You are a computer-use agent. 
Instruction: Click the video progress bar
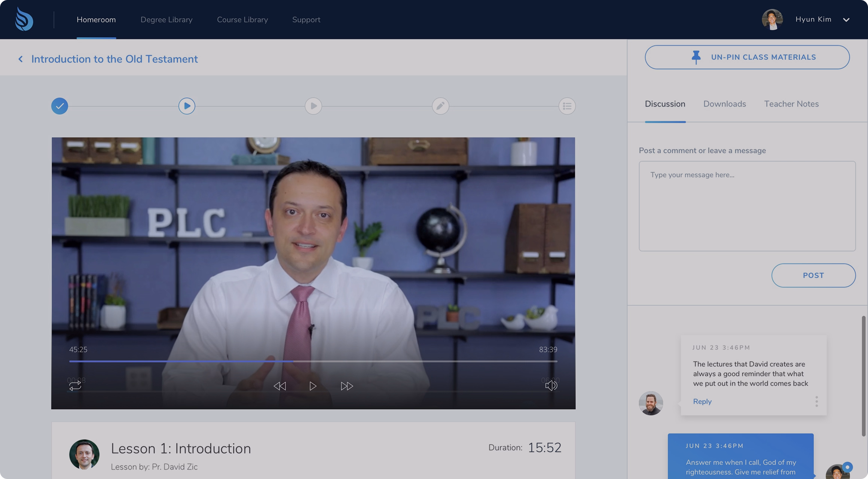coord(313,361)
